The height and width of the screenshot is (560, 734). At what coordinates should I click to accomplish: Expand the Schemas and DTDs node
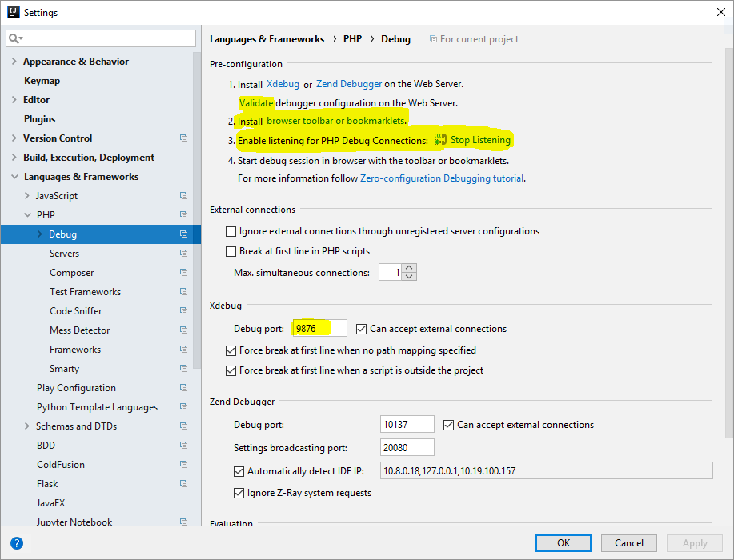click(x=27, y=426)
